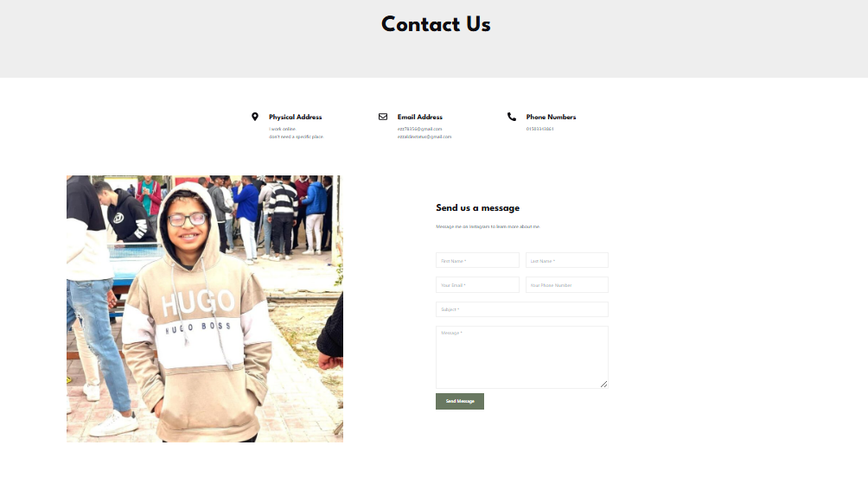Click into the Subject field
The width and height of the screenshot is (868, 477).
point(522,309)
